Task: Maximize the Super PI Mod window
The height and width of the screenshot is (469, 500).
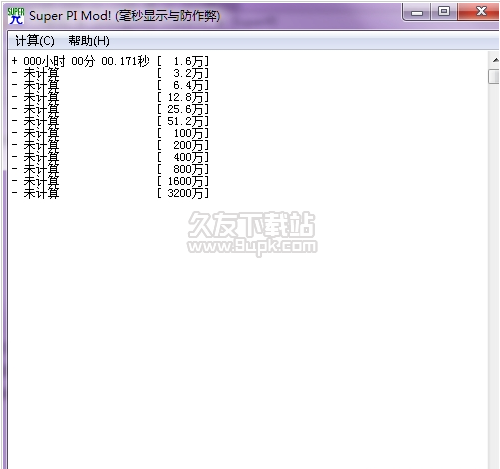Action: [x=444, y=12]
